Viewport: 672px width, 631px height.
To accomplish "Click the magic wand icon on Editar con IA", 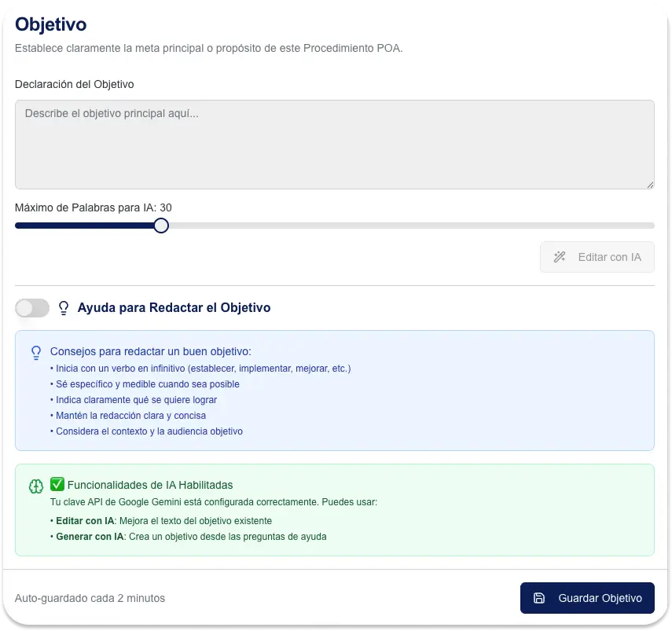I will coord(560,257).
